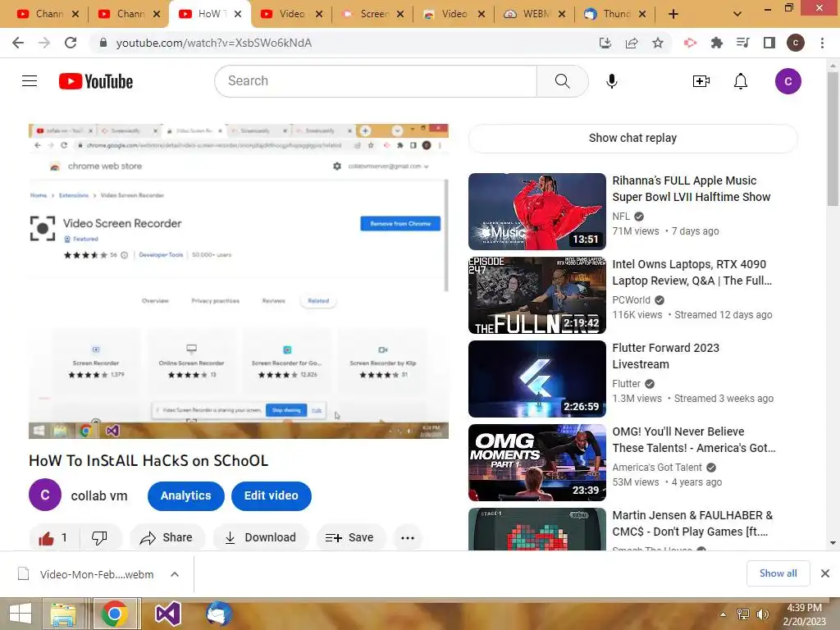
Task: Switch to the Thund tab
Action: (x=617, y=14)
